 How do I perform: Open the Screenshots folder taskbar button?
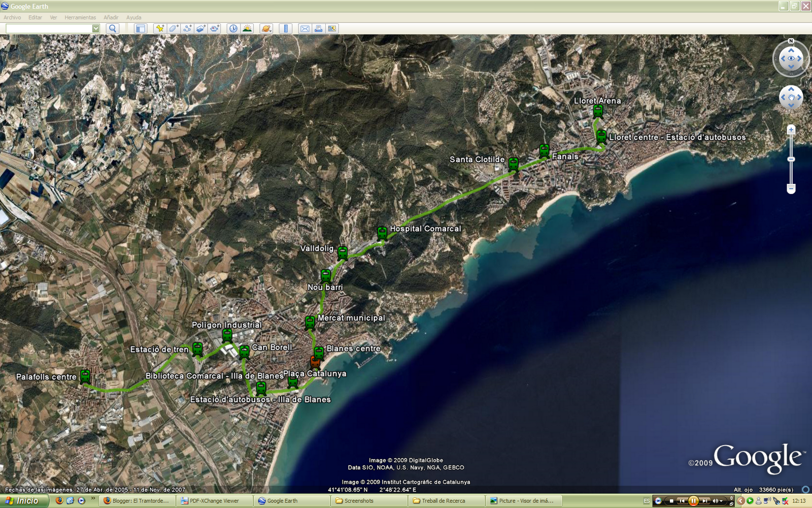(369, 501)
